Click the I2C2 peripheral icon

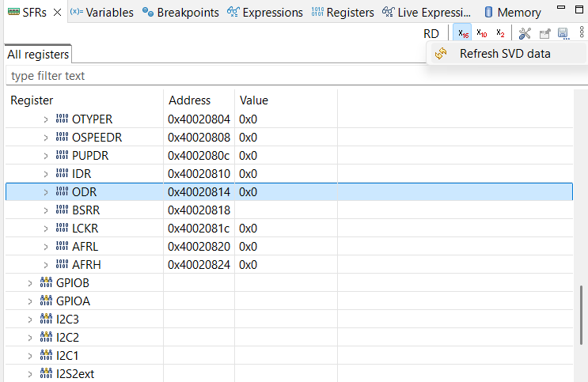(46, 337)
